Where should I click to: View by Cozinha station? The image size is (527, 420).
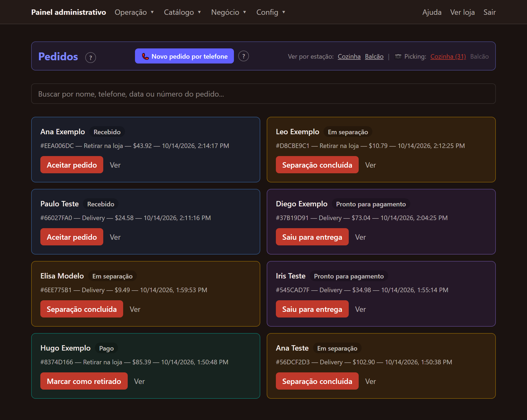click(x=349, y=56)
